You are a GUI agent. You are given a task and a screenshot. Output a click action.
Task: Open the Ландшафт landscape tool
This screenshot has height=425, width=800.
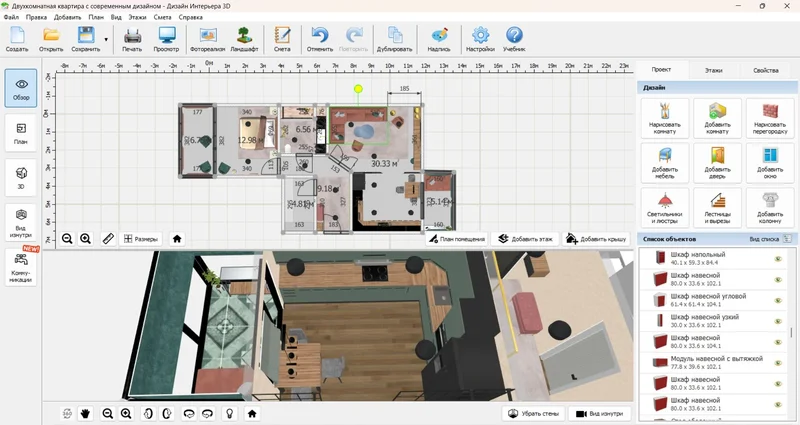coord(244,38)
